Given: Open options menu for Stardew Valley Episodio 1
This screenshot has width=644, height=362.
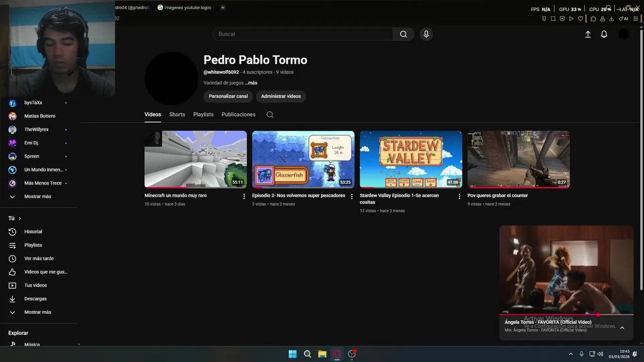Looking at the screenshot, I should (x=459, y=196).
